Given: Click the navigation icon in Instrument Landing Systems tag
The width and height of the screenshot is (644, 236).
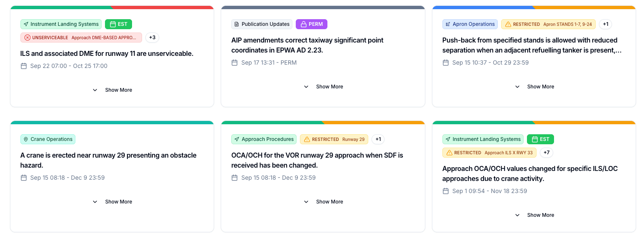Looking at the screenshot, I should click(26, 24).
